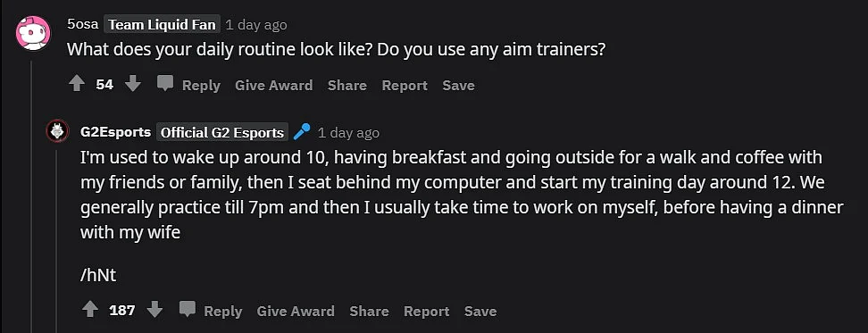Viewport: 868px width, 333px height.
Task: Save the G2Esports reply
Action: point(480,311)
